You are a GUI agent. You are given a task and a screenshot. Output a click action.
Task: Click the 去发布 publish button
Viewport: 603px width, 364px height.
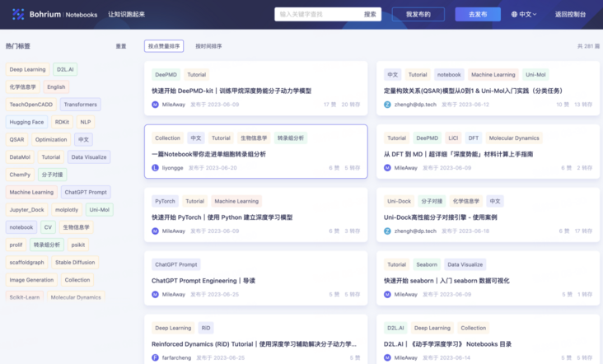coord(478,14)
